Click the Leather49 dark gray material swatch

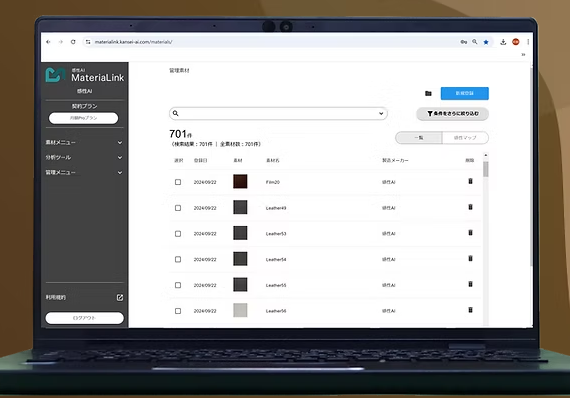click(240, 207)
